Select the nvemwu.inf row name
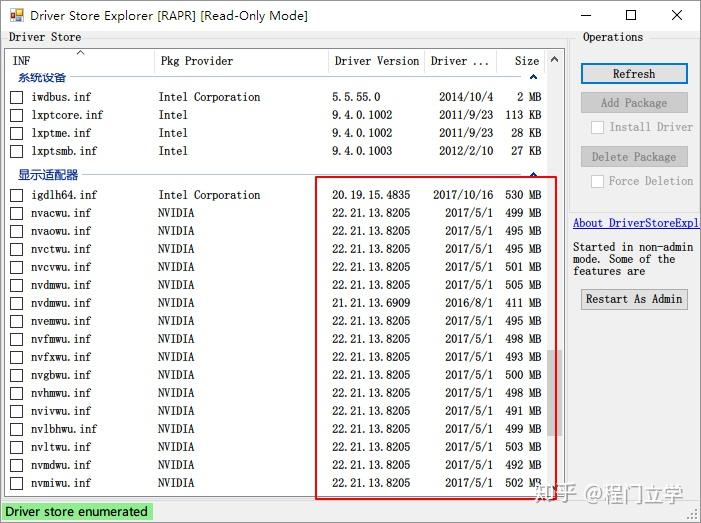The width and height of the screenshot is (701, 523). pos(61,321)
